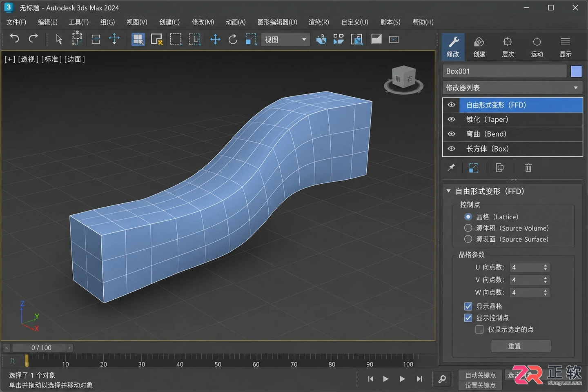Select the Source Volume radio button
Image resolution: width=588 pixels, height=392 pixels.
pyautogui.click(x=468, y=228)
